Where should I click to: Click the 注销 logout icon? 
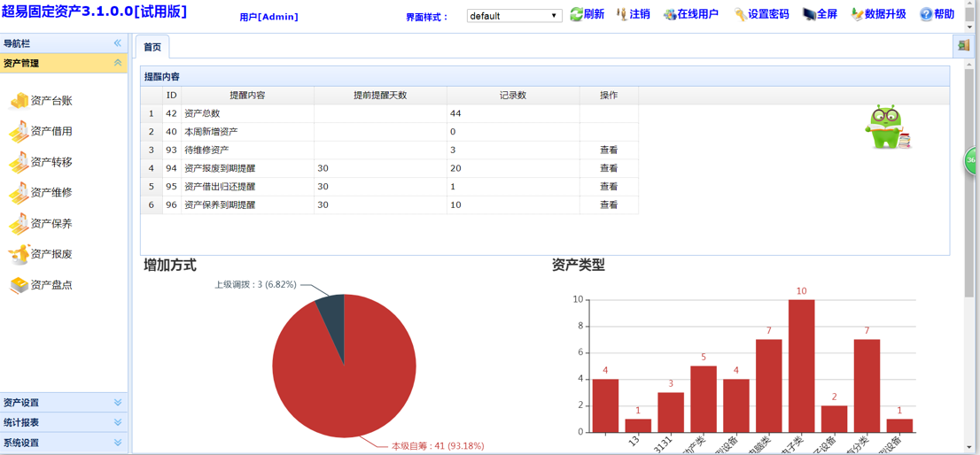[622, 14]
